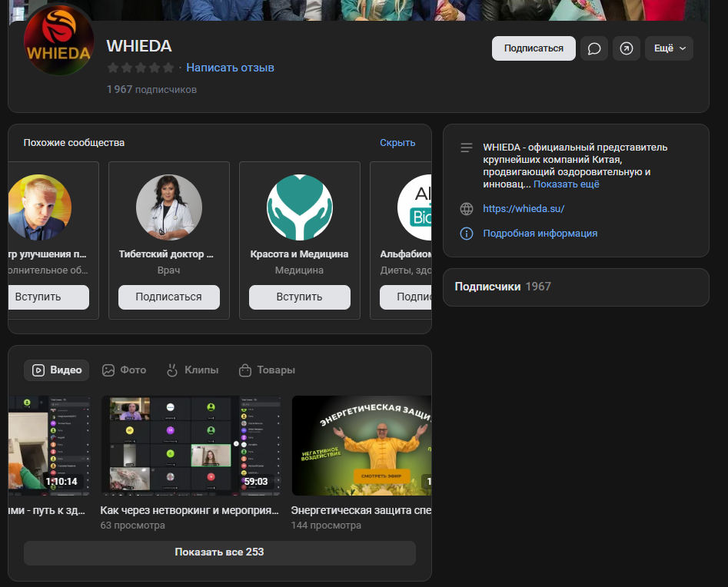728x587 pixels.
Task: Click the Врач category label
Action: [x=168, y=270]
